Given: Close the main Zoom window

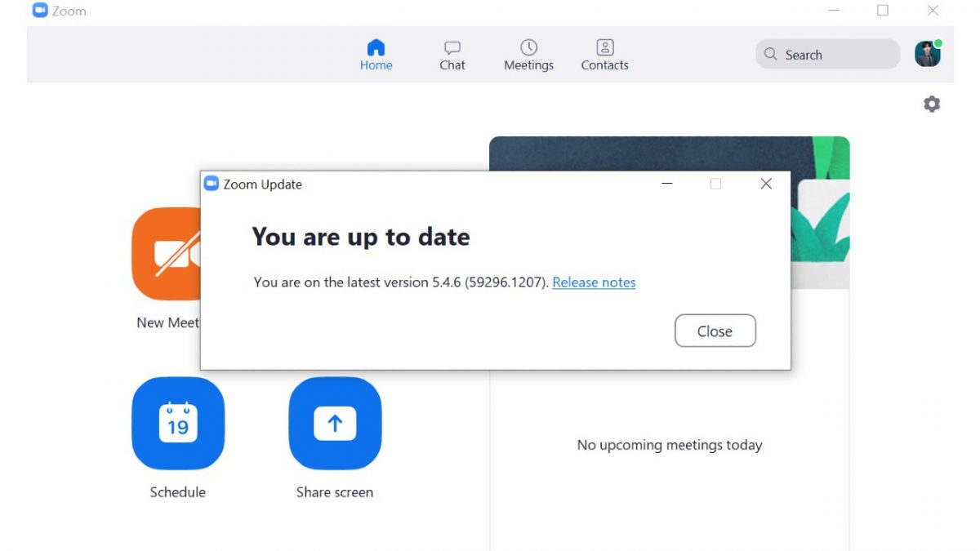Looking at the screenshot, I should [x=933, y=11].
